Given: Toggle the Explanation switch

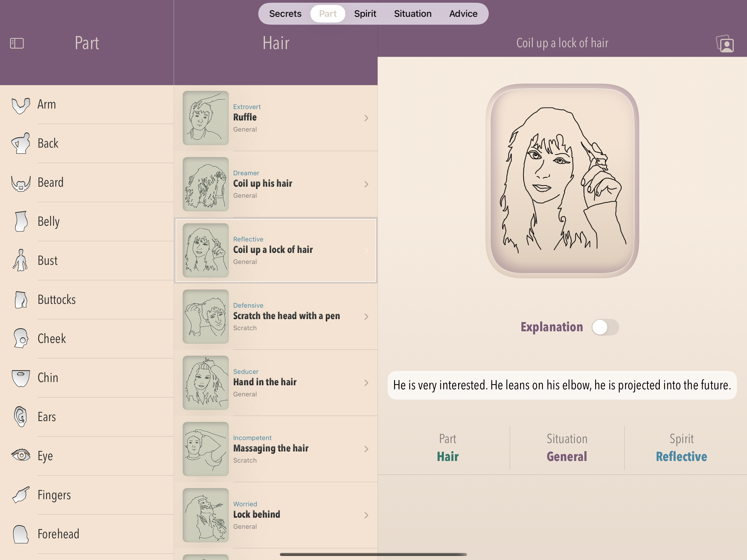Looking at the screenshot, I should [x=605, y=327].
